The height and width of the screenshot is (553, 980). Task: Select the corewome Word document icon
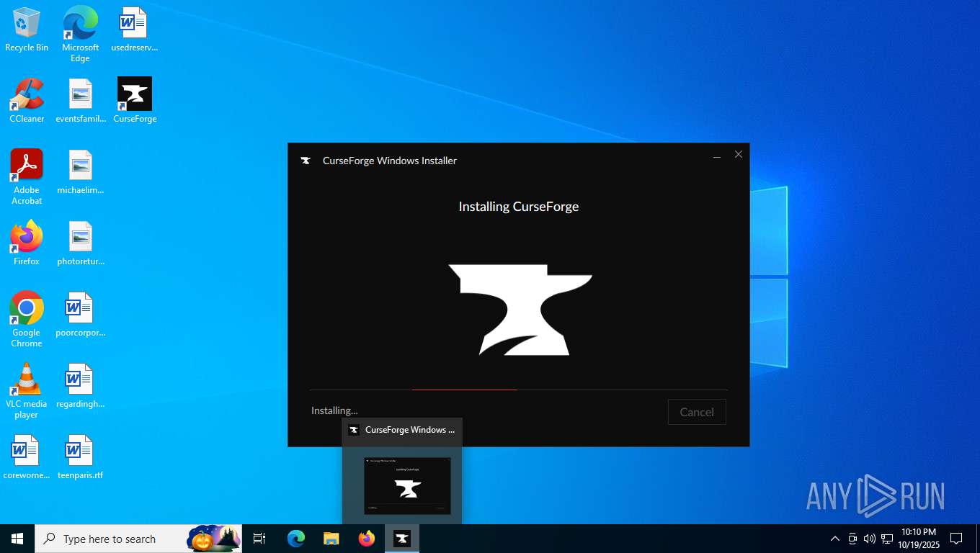(27, 457)
